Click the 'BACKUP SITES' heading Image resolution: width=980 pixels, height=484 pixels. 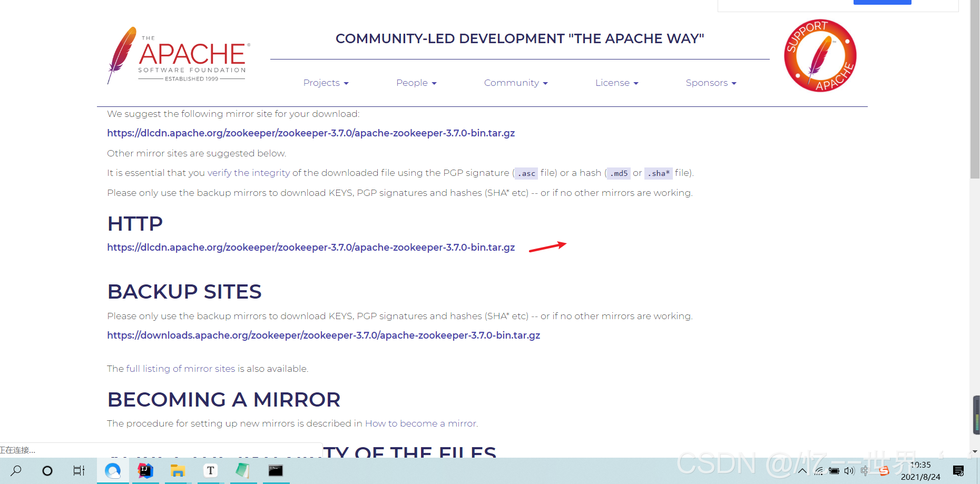[184, 292]
